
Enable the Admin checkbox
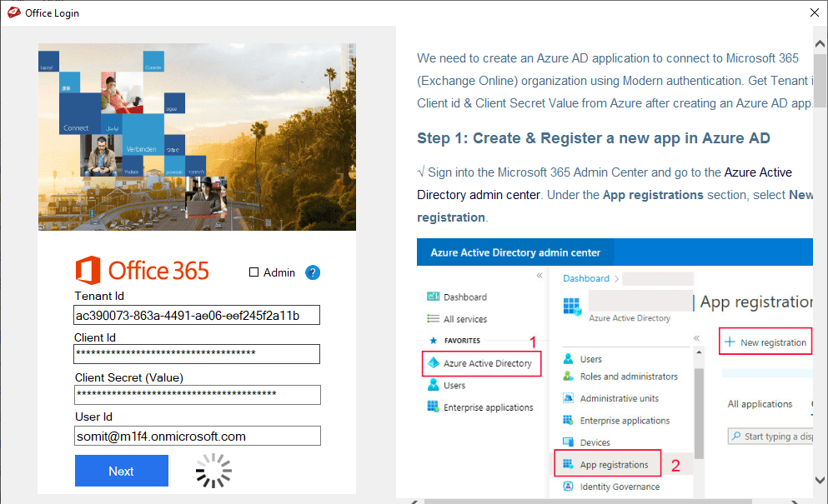[254, 272]
